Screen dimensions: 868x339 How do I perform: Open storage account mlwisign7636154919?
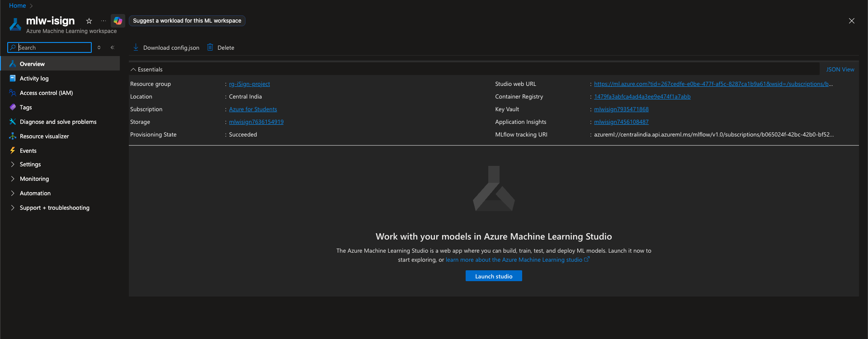click(x=256, y=122)
